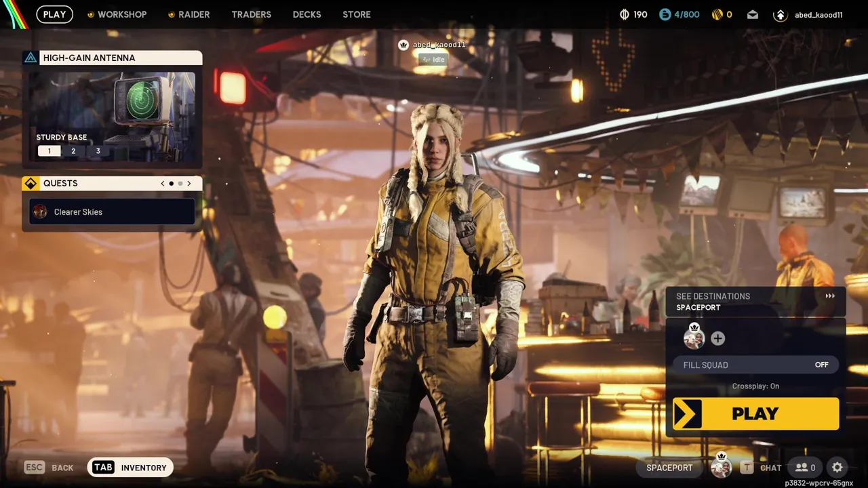Open the PLAY tab in top navigation
Viewport: 868px width, 488px height.
[54, 14]
